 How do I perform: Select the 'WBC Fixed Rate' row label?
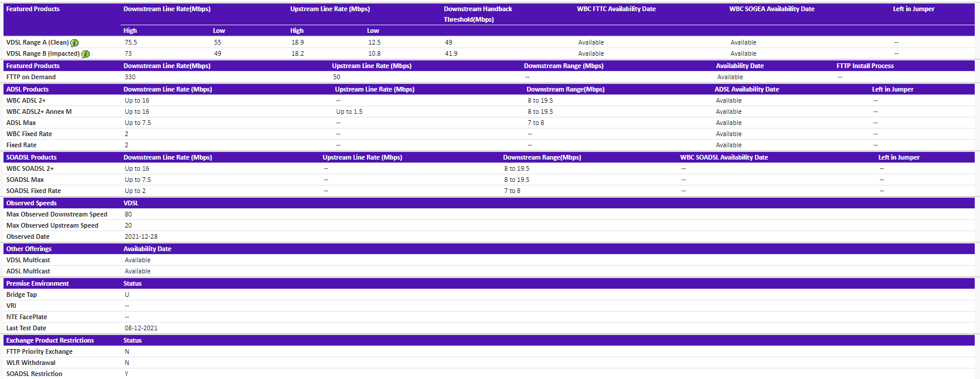(x=29, y=134)
